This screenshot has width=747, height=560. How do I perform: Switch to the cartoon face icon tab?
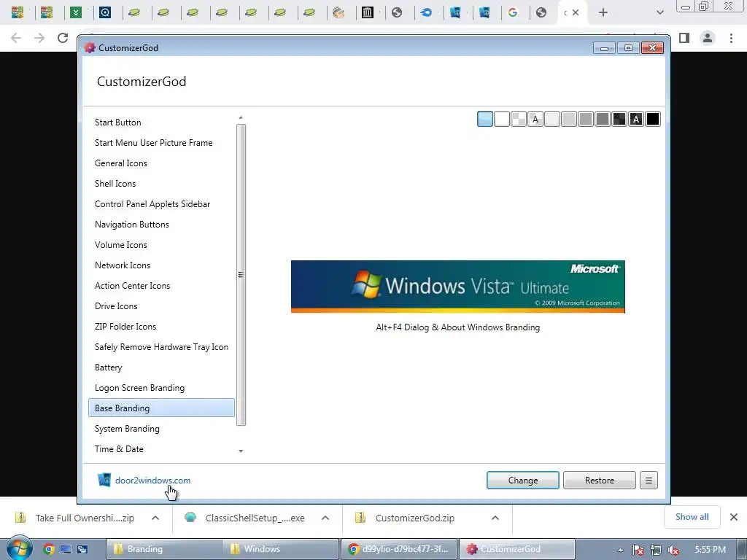[x=338, y=12]
